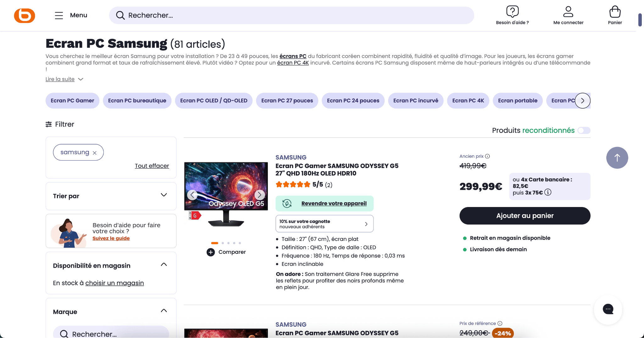Click the Me connecter user icon

coord(568,12)
